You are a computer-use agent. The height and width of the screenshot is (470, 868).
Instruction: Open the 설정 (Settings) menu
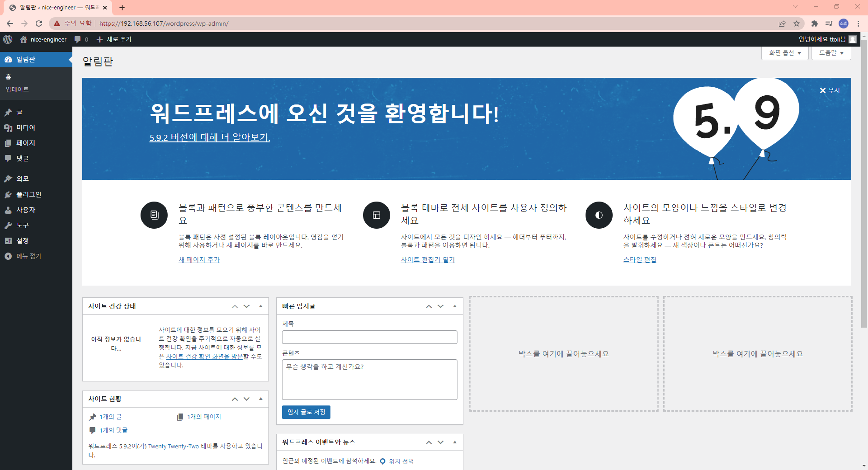click(22, 241)
